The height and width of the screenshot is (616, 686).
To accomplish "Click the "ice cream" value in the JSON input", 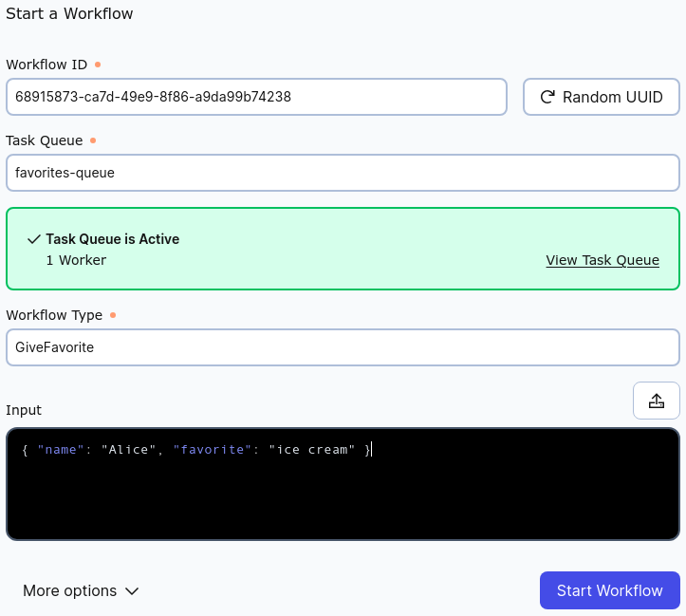I will (311, 449).
